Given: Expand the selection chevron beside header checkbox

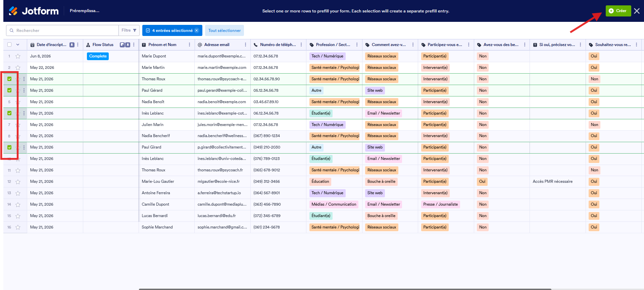Looking at the screenshot, I should click(18, 45).
